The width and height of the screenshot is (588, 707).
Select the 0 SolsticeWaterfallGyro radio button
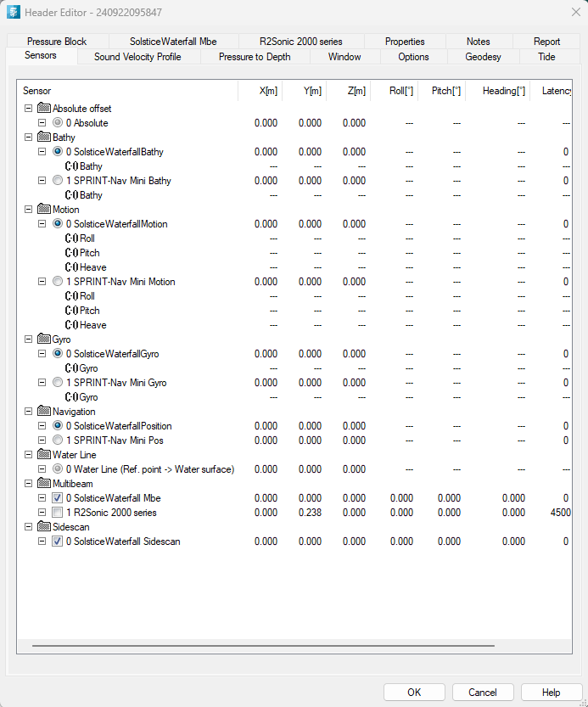(57, 353)
